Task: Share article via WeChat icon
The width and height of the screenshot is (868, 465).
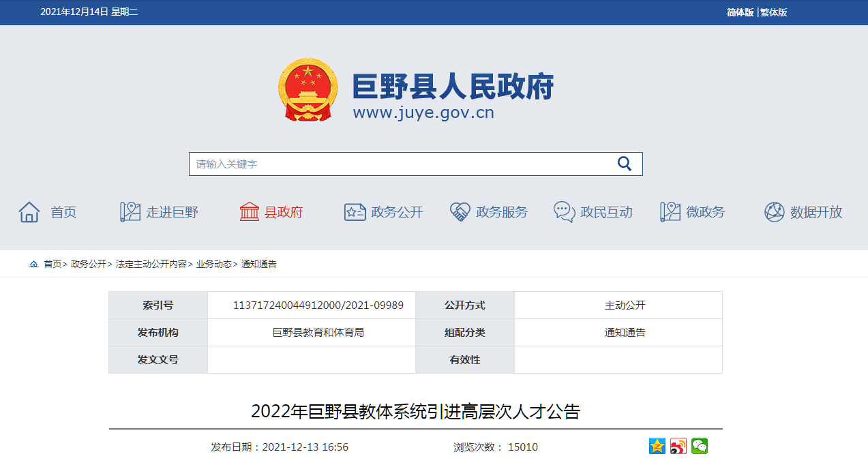Action: coord(700,447)
